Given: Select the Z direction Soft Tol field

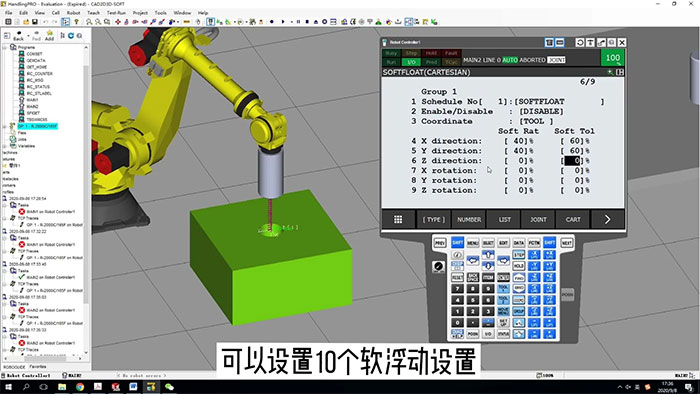Looking at the screenshot, I should [x=573, y=161].
